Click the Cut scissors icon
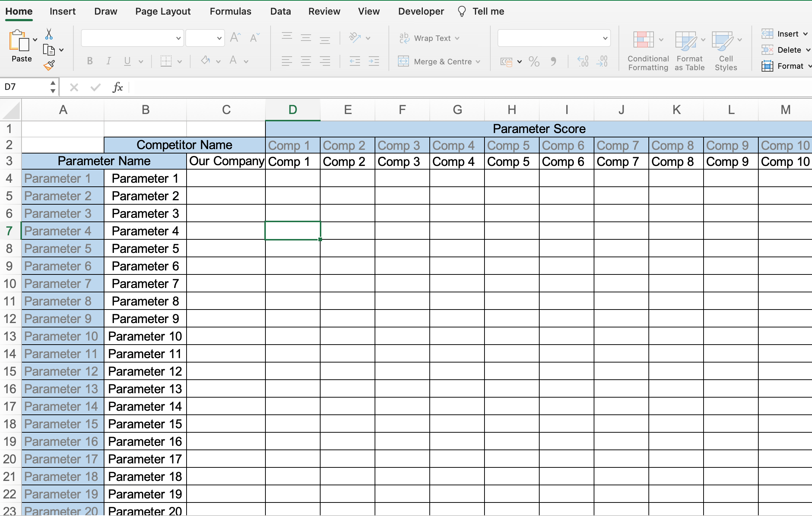Screen dimensions: 812x516 [x=49, y=34]
